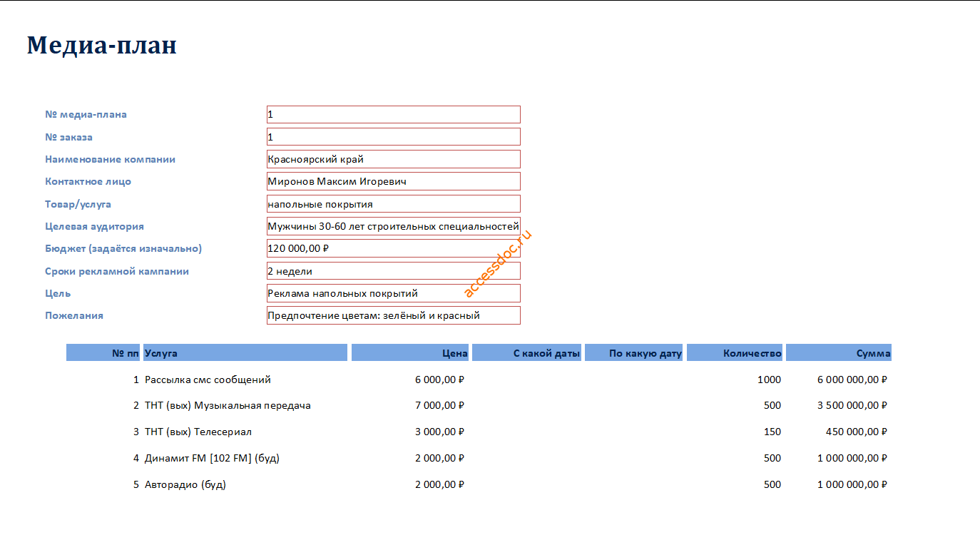
Task: Click the Авторадио price 2 000,00 ₽
Action: coord(439,484)
